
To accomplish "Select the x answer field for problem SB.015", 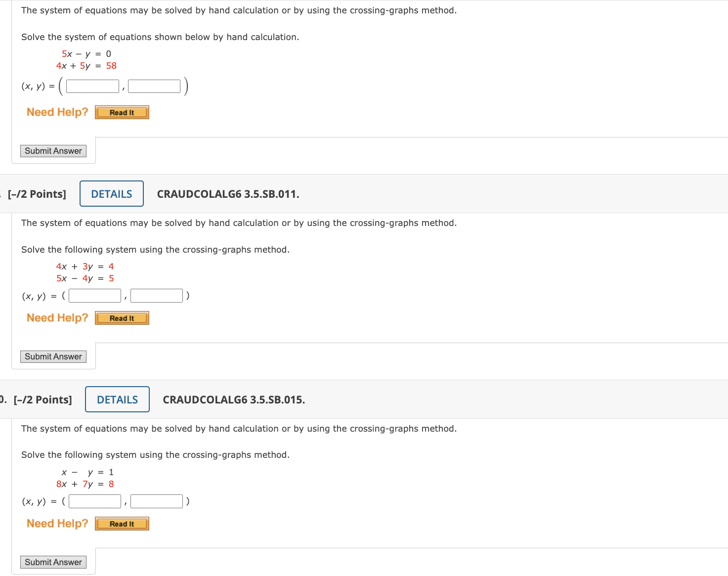I will click(94, 501).
